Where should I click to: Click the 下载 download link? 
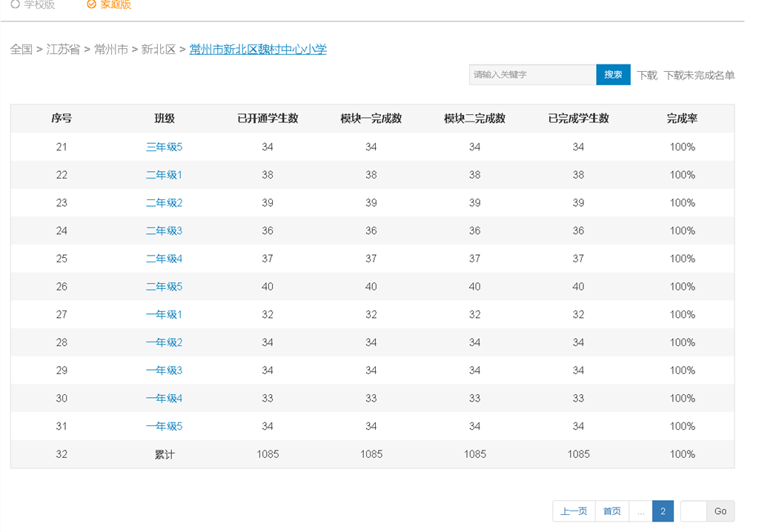click(x=646, y=76)
